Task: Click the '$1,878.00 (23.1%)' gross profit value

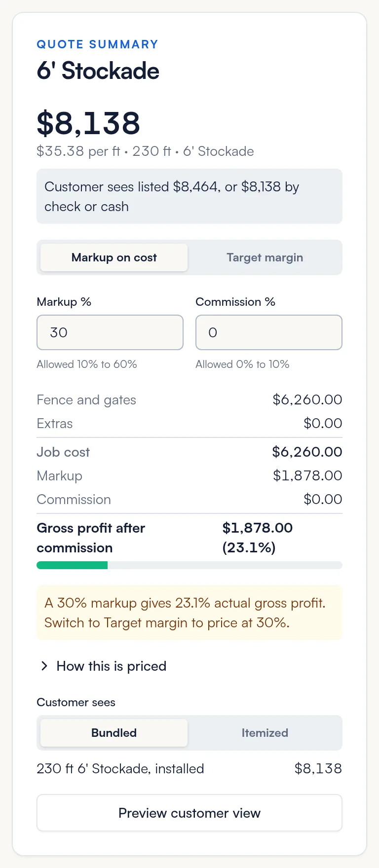Action: 258,538
